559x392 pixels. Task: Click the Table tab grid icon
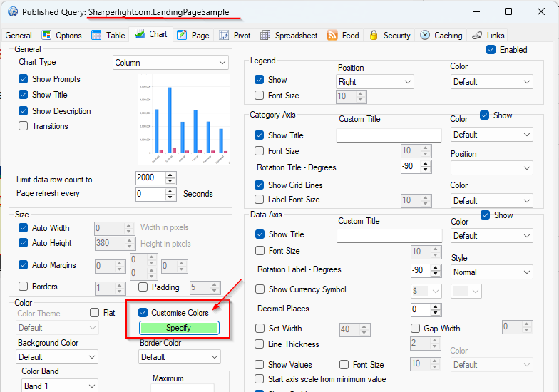coord(96,36)
